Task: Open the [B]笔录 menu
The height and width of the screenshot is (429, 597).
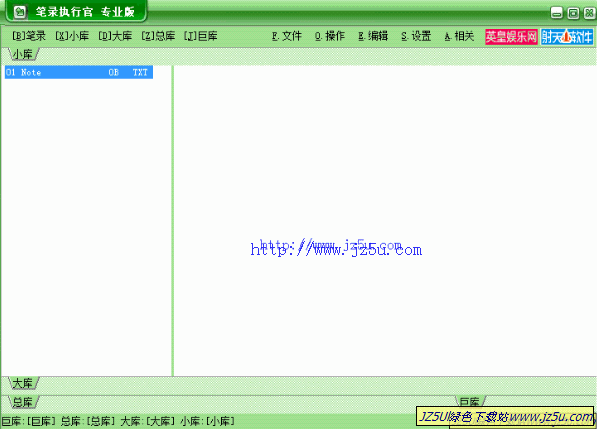Action: click(x=29, y=36)
